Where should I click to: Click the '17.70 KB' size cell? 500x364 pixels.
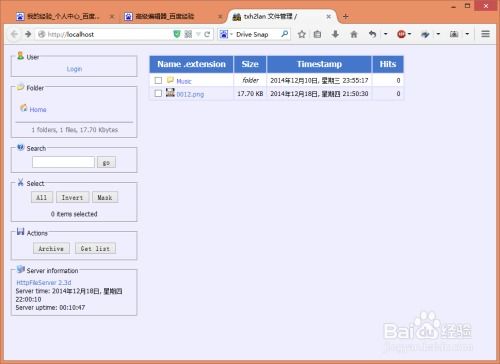pos(250,94)
